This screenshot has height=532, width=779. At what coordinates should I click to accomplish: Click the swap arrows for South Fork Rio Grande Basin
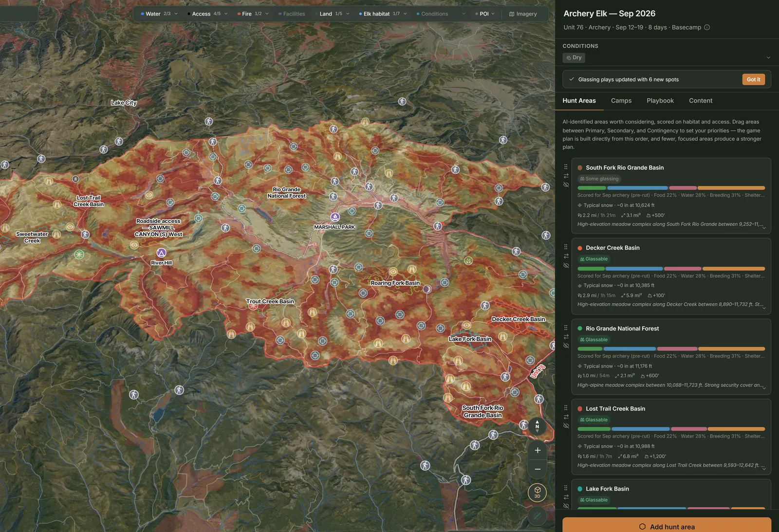(x=566, y=176)
